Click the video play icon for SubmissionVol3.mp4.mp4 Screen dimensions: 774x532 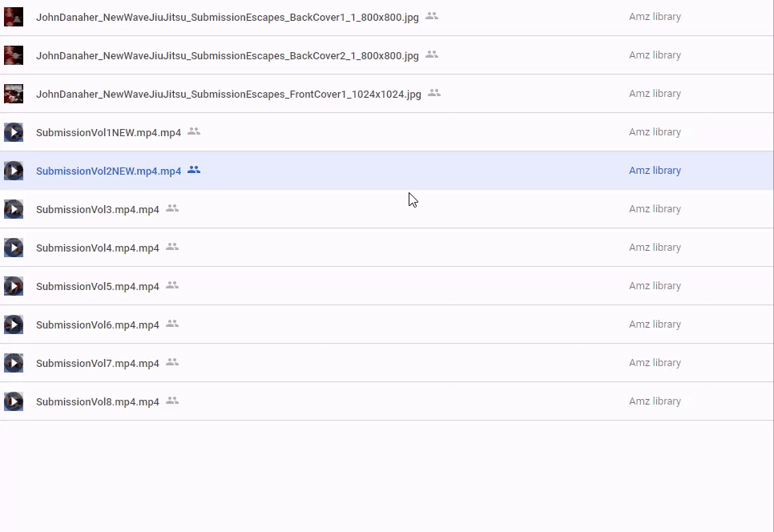click(14, 209)
